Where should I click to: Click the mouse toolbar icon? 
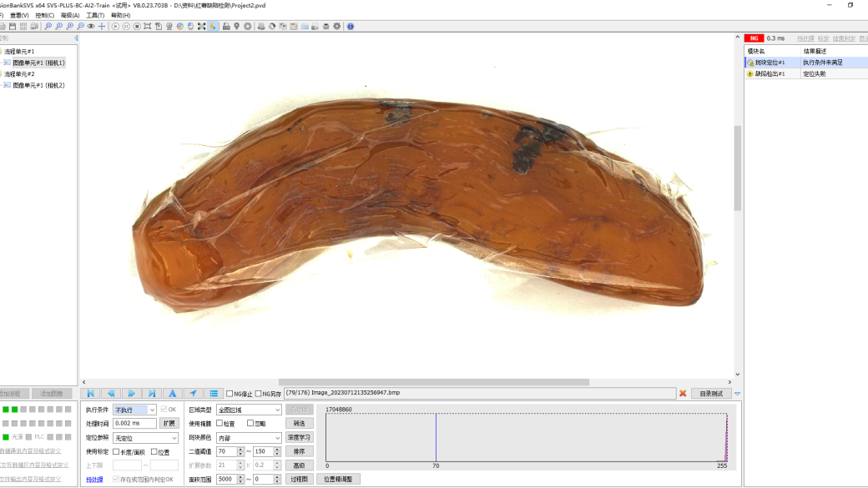190,26
